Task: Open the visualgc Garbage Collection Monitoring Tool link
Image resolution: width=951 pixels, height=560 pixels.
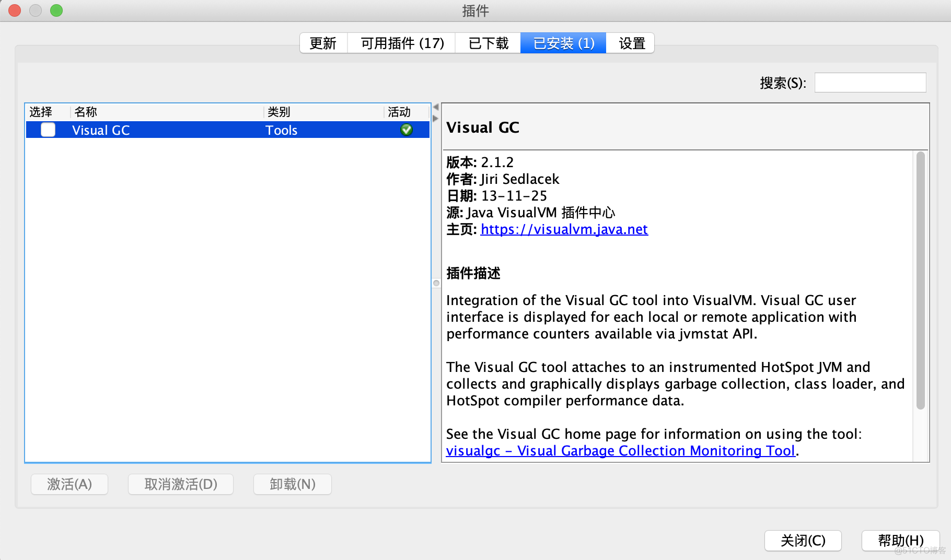Action: [x=621, y=451]
